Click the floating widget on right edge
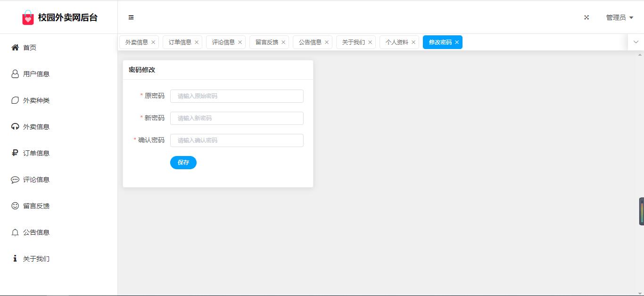The image size is (644, 296). 642,211
